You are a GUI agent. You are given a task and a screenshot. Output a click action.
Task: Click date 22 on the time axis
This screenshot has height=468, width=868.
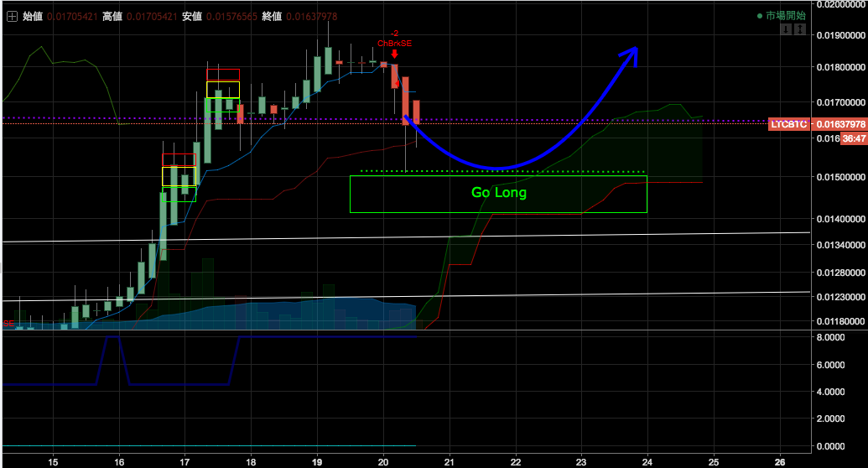(516, 462)
